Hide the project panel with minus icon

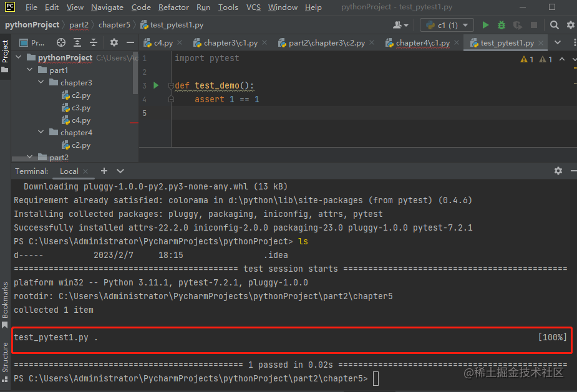coord(130,42)
